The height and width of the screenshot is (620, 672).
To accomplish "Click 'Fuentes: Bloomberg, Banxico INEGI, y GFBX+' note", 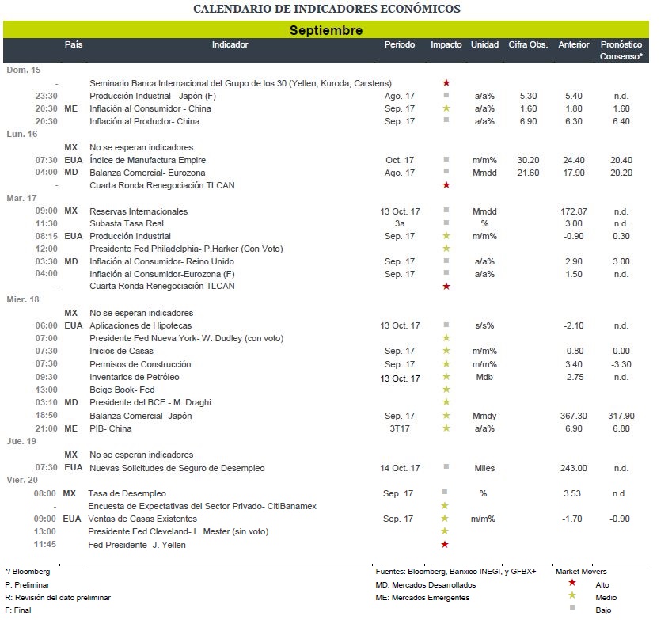I will pyautogui.click(x=456, y=571).
